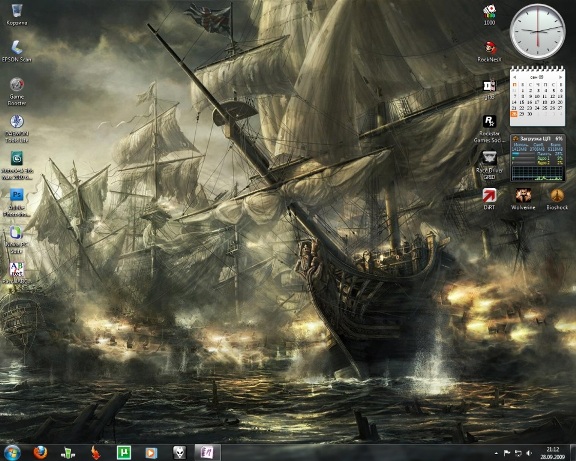This screenshot has width=576, height=461.
Task: Click the analog clock gadget
Action: coord(537,31)
